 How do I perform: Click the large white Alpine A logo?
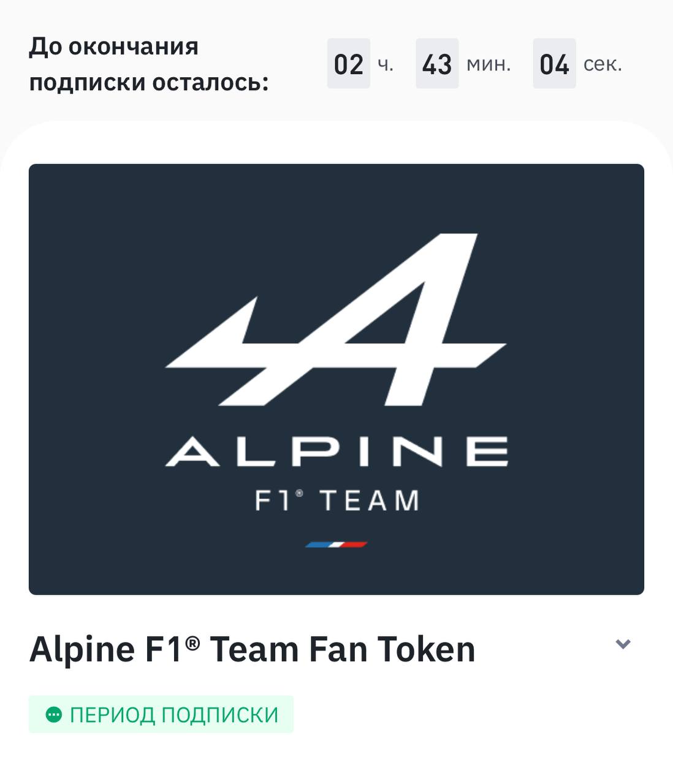click(336, 319)
